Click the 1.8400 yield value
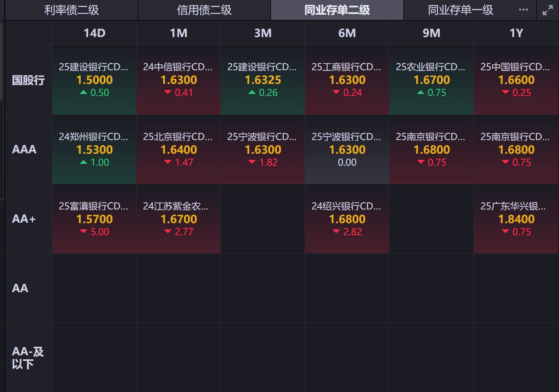The width and height of the screenshot is (559, 392). (516, 219)
